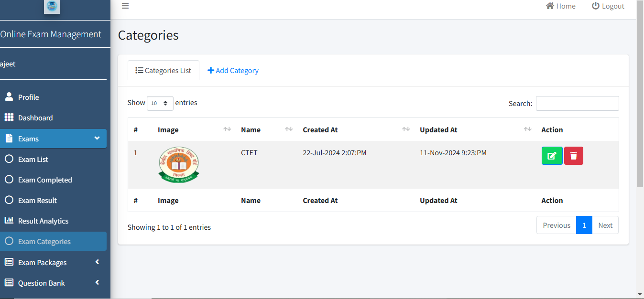Go to Dashboard in the sidebar
This screenshot has width=644, height=299.
click(35, 118)
